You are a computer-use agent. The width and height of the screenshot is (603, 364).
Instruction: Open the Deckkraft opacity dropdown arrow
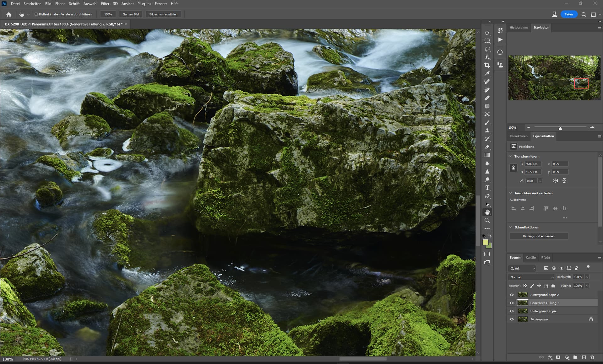(x=587, y=277)
